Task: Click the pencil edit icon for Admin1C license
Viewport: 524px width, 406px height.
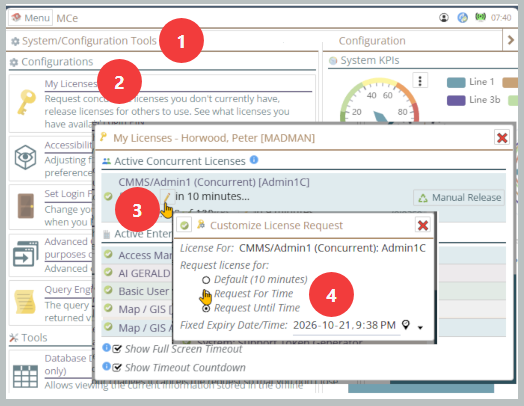Action: point(167,196)
